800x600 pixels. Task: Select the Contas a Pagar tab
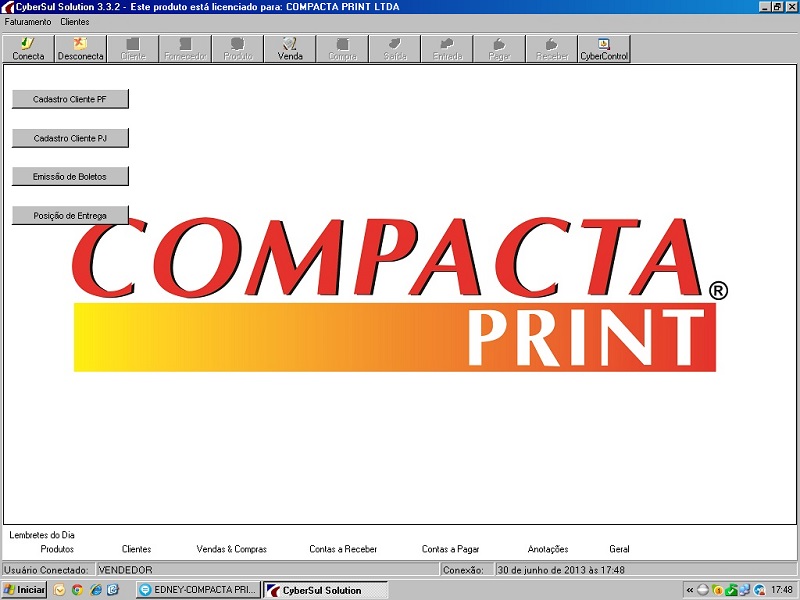[451, 549]
